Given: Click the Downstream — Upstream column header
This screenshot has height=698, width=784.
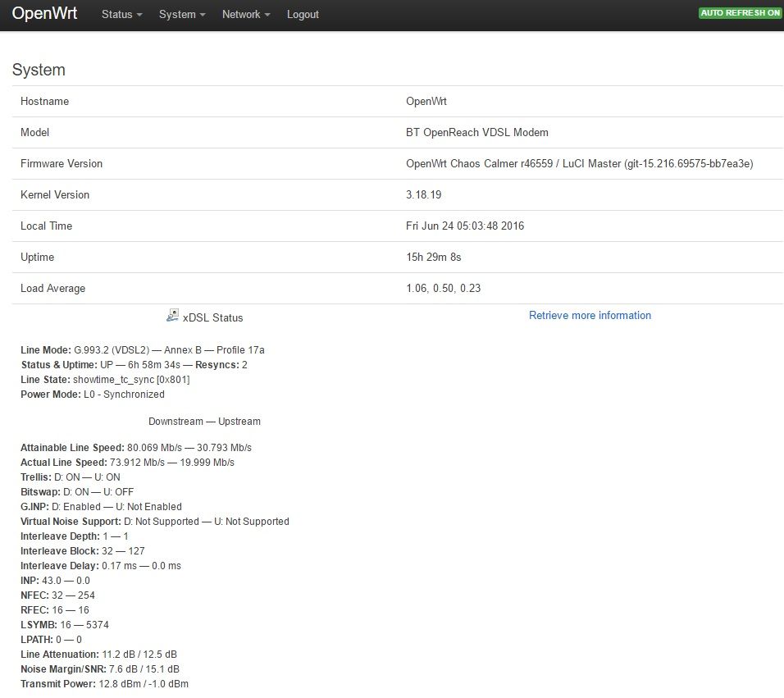Looking at the screenshot, I should [x=204, y=422].
